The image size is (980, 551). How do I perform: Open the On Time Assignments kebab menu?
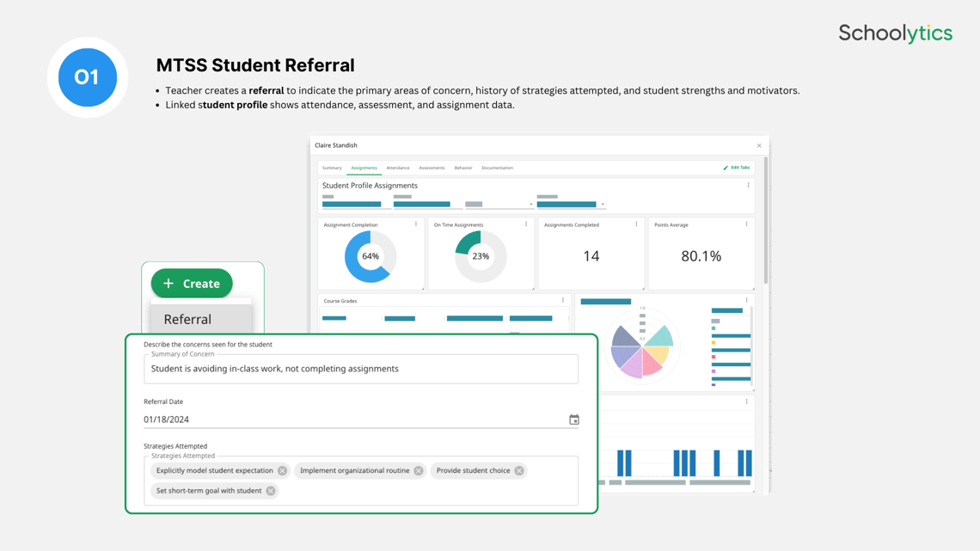(x=525, y=223)
